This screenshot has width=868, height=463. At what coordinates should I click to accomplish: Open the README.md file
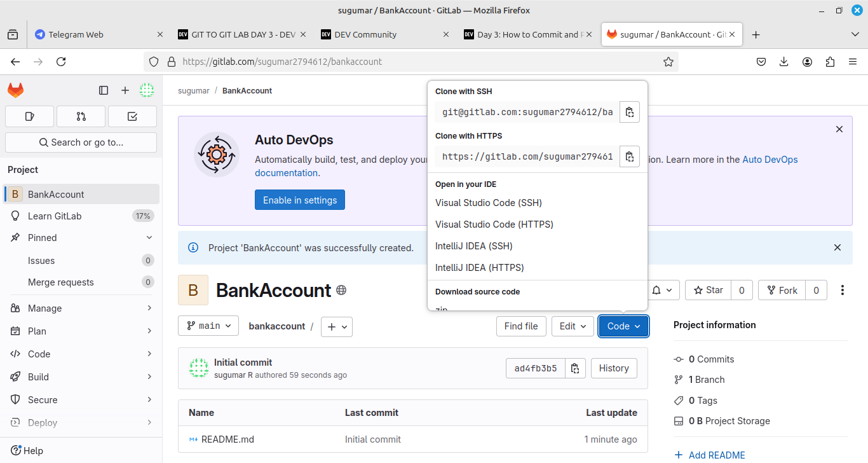tap(227, 439)
